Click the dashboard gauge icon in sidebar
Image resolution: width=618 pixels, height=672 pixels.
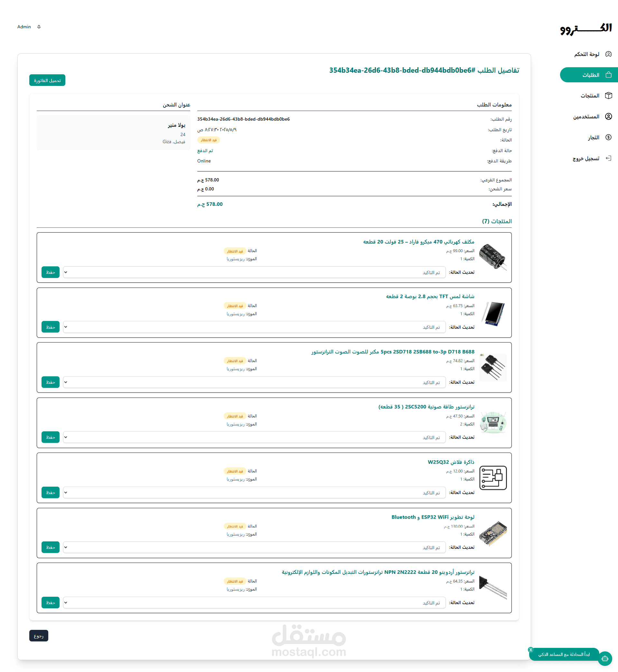(608, 54)
